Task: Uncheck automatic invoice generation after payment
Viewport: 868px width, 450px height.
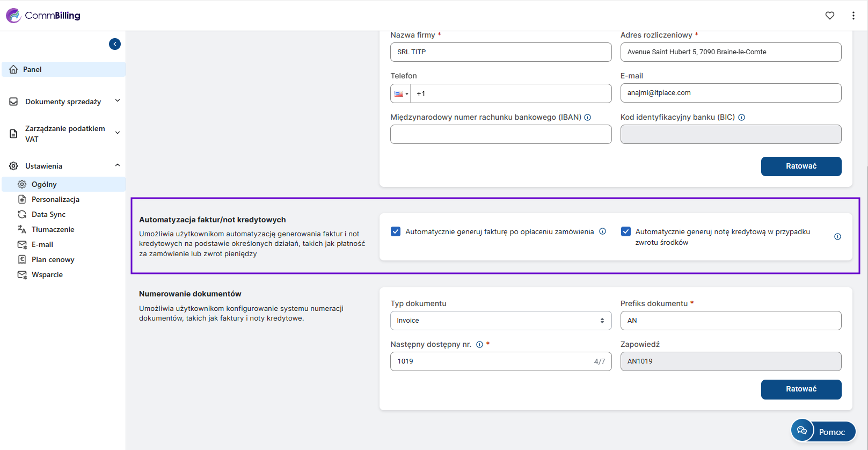Action: [x=396, y=231]
